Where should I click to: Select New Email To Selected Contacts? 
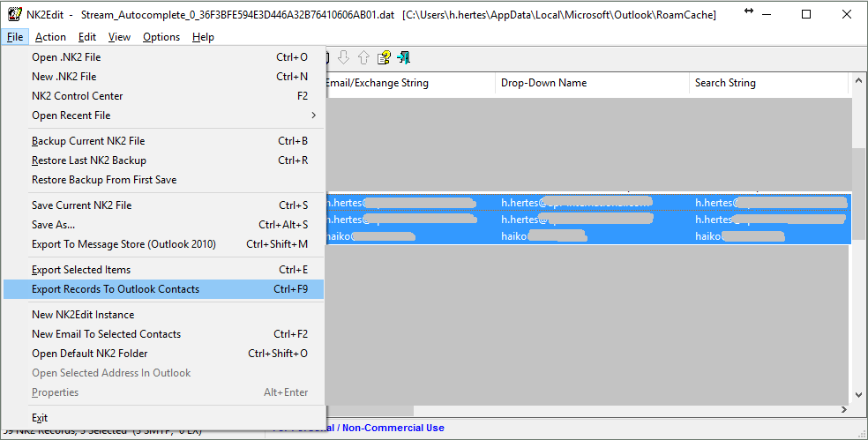[x=163, y=333]
